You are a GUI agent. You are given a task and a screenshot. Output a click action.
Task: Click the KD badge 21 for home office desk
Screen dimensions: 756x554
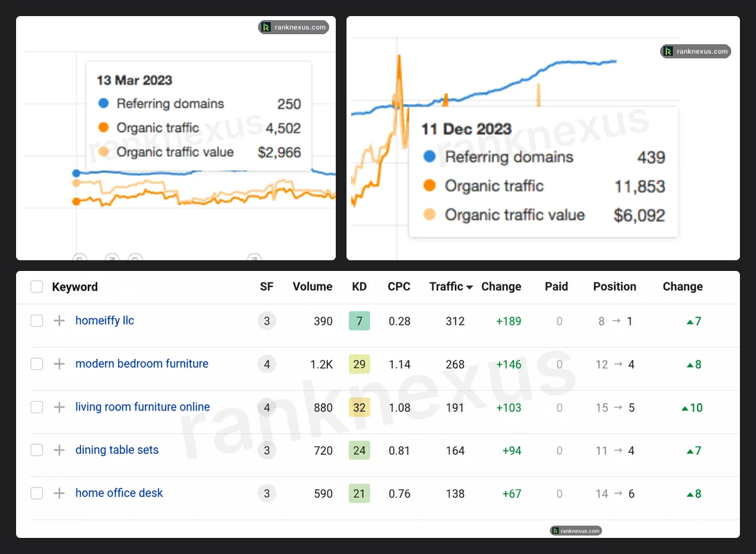[359, 493]
